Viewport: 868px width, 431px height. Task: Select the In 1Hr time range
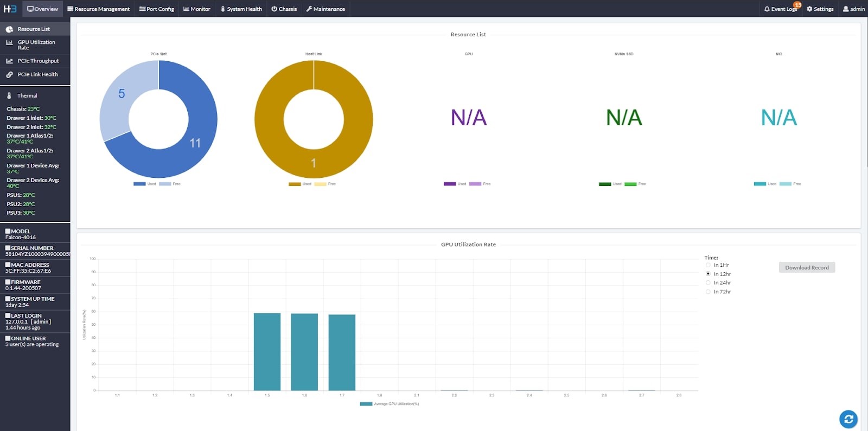tap(708, 265)
